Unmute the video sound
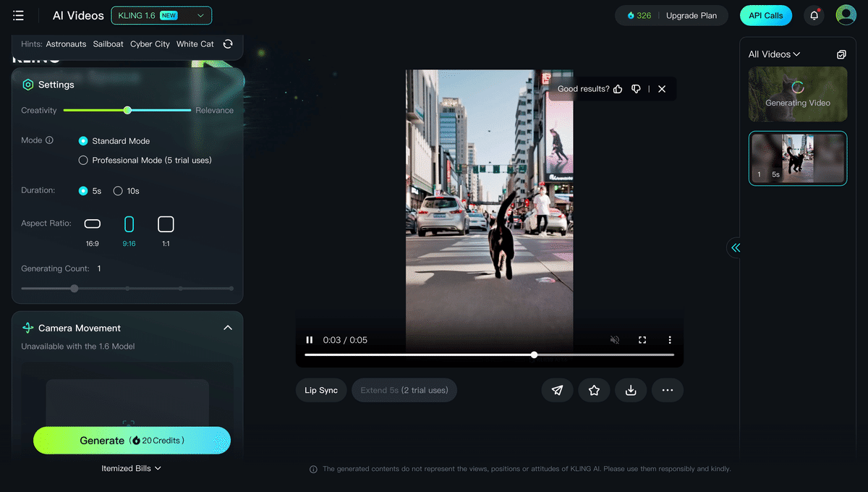This screenshot has width=868, height=492. point(615,340)
